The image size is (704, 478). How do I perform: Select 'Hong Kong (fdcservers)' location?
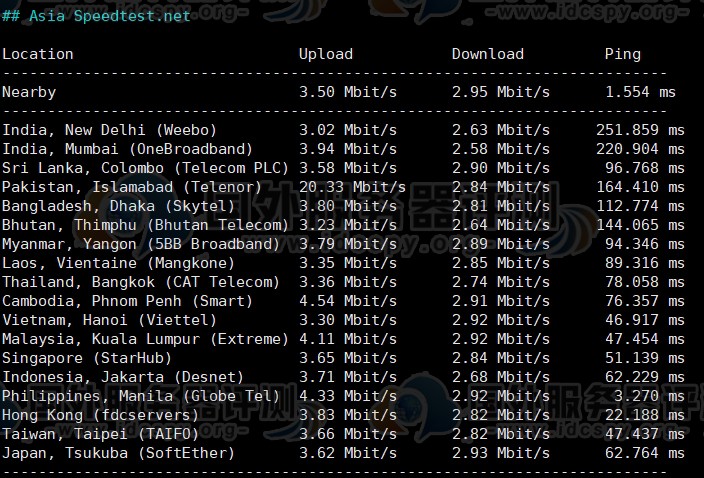[x=101, y=415]
